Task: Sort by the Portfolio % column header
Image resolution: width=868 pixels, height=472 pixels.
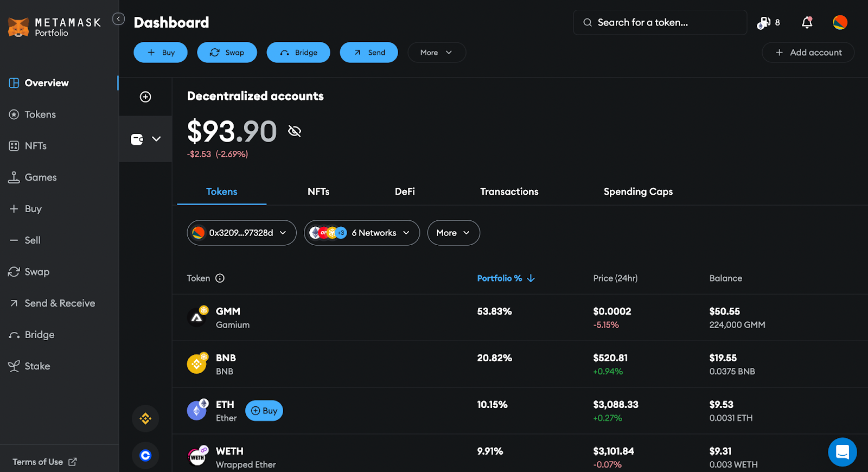Action: [499, 278]
